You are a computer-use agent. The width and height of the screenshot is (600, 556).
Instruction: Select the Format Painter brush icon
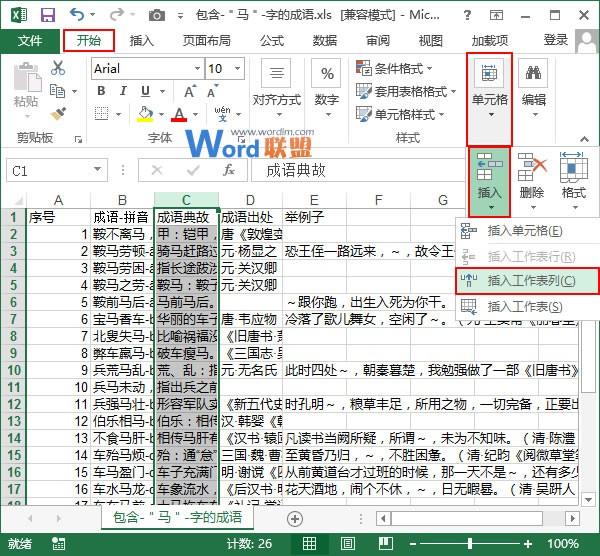pos(58,114)
